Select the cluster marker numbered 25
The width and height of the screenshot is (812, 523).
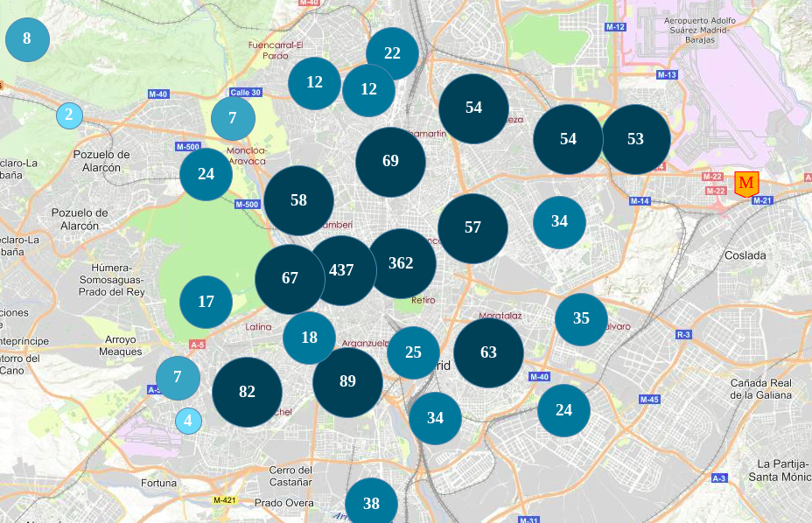click(x=413, y=352)
